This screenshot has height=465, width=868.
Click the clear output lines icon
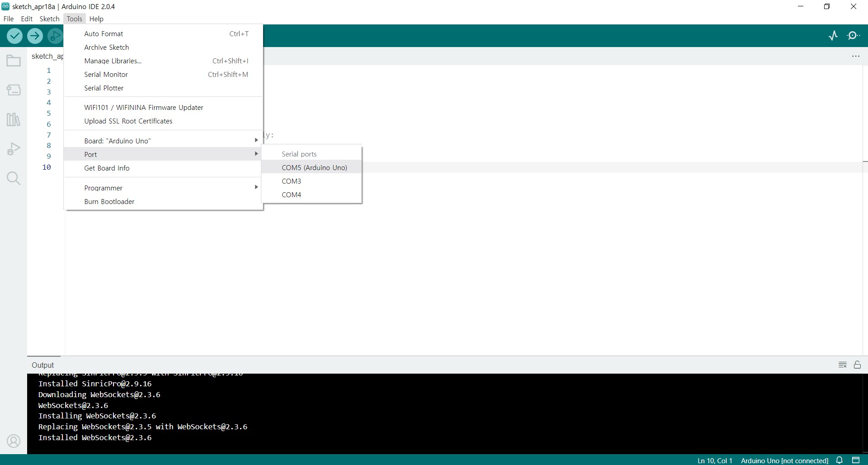843,365
